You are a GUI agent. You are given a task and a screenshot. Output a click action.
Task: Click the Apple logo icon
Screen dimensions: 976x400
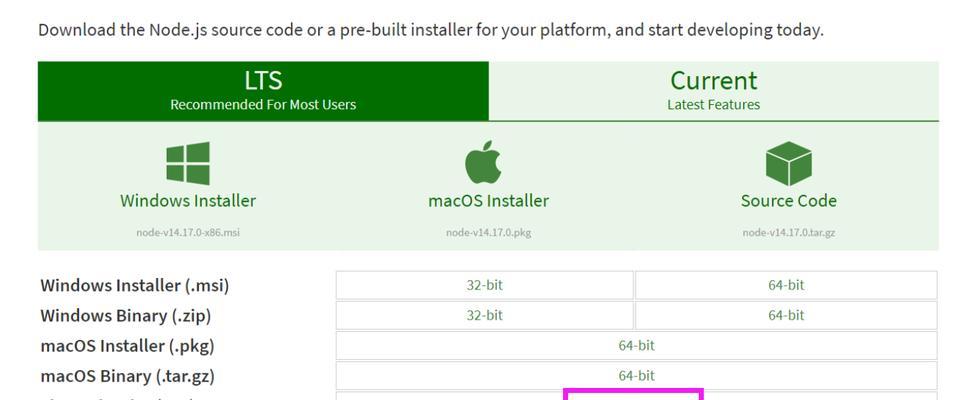coord(483,162)
